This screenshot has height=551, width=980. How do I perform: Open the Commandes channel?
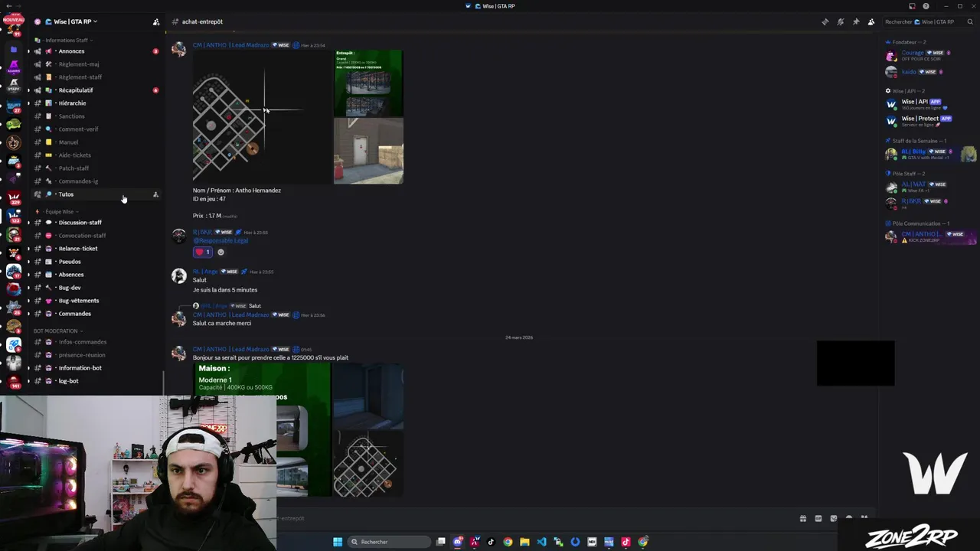tap(96, 314)
